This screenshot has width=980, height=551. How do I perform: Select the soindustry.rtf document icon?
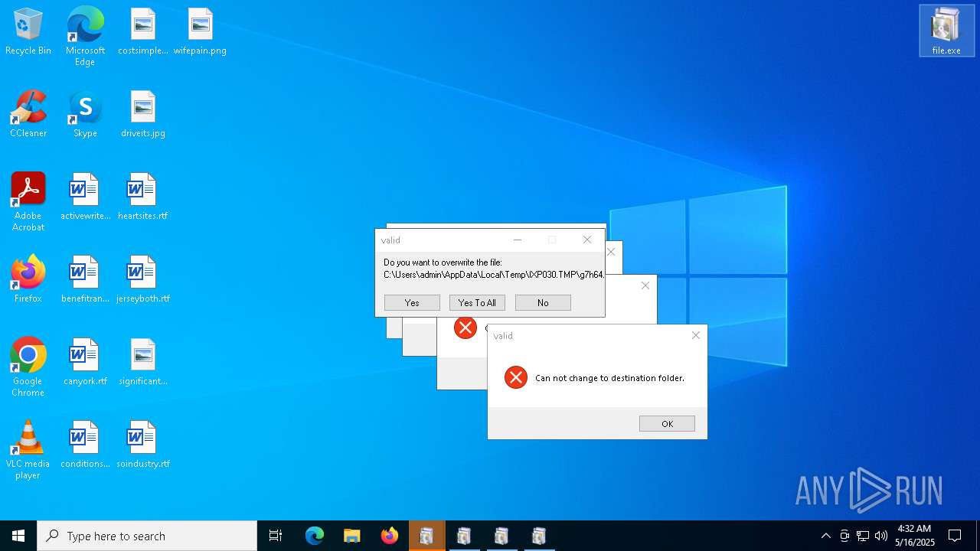(x=143, y=445)
